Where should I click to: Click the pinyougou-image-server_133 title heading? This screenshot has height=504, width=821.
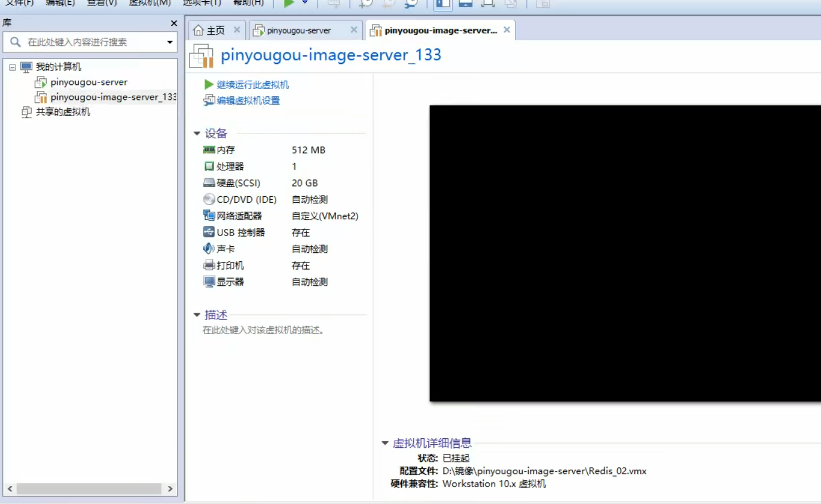(331, 56)
